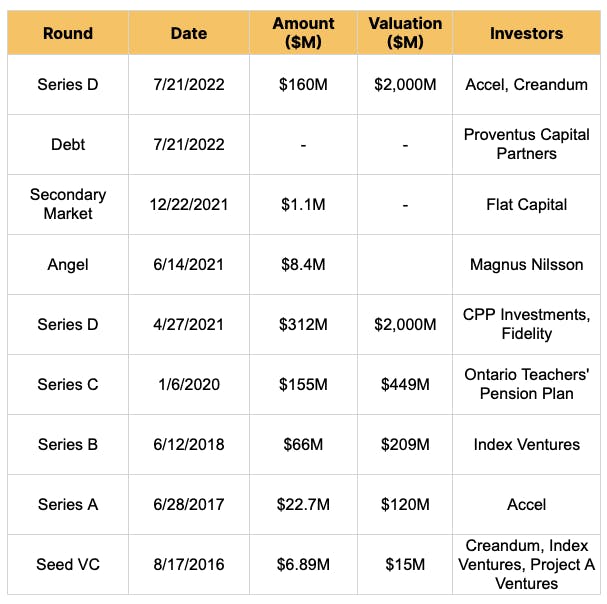Select the Amount ($M) header cell

(302, 33)
